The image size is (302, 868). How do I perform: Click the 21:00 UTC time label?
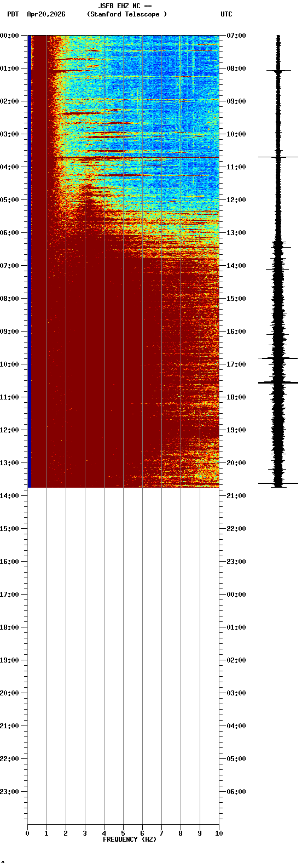236,496
